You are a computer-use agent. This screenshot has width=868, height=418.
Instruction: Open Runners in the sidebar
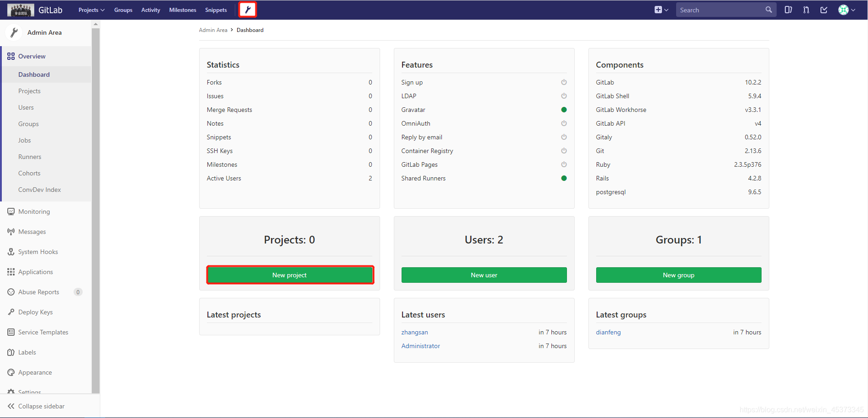tap(30, 157)
